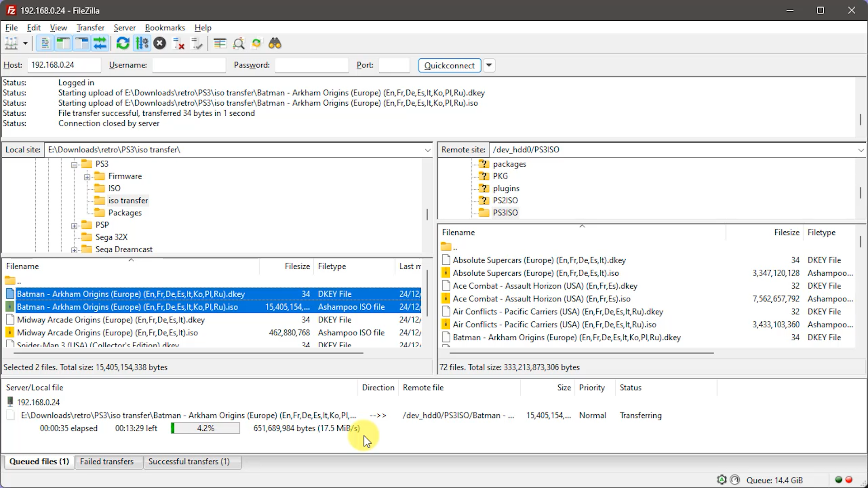Refresh the file and folder lists
The height and width of the screenshot is (488, 868).
[x=123, y=43]
